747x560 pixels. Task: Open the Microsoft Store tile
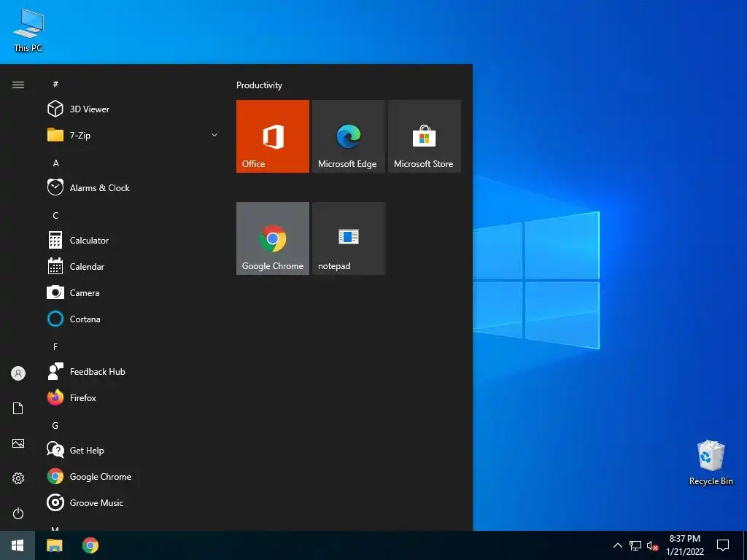point(425,136)
